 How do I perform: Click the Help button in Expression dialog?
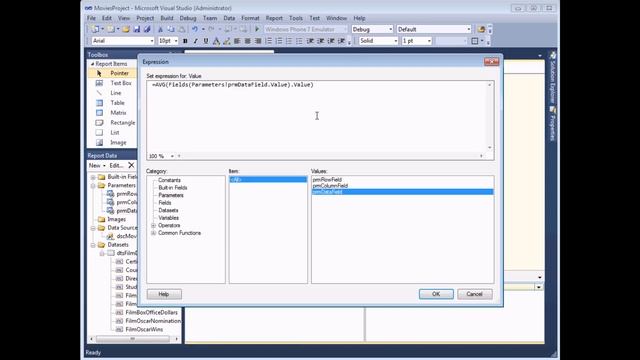coord(164,294)
